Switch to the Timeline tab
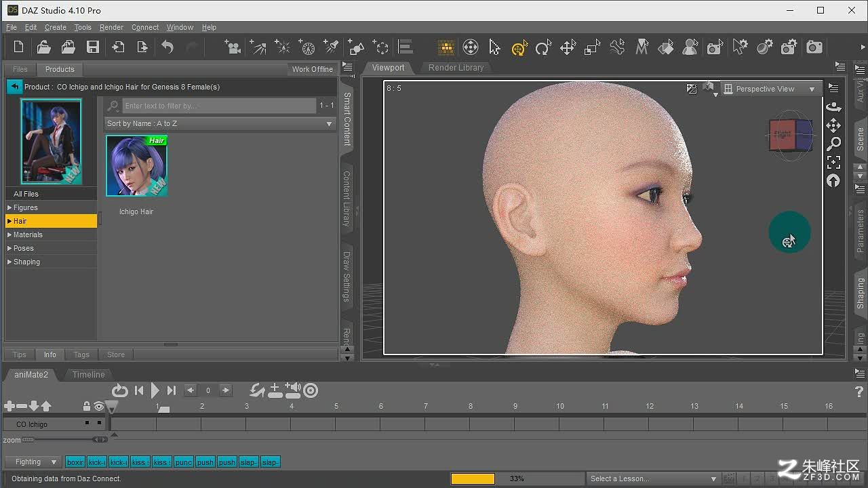The image size is (868, 488). click(89, 374)
